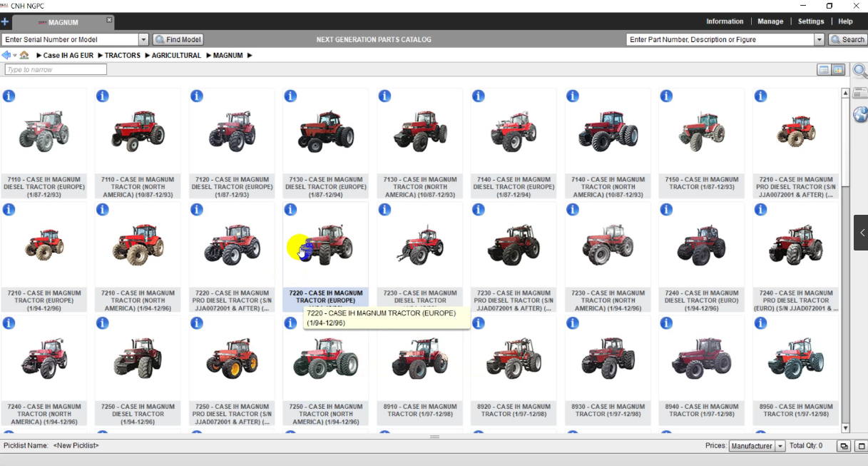
Task: Open a new catalog tab with the plus icon
Action: coord(5,22)
